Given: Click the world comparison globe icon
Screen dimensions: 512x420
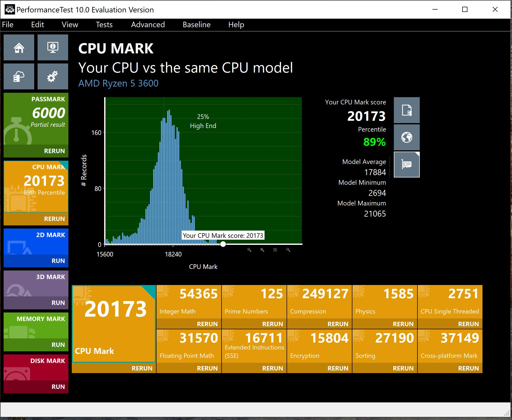Looking at the screenshot, I should click(x=407, y=137).
